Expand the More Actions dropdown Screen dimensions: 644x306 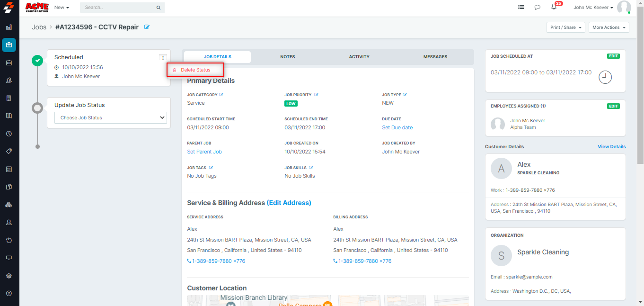click(x=609, y=27)
